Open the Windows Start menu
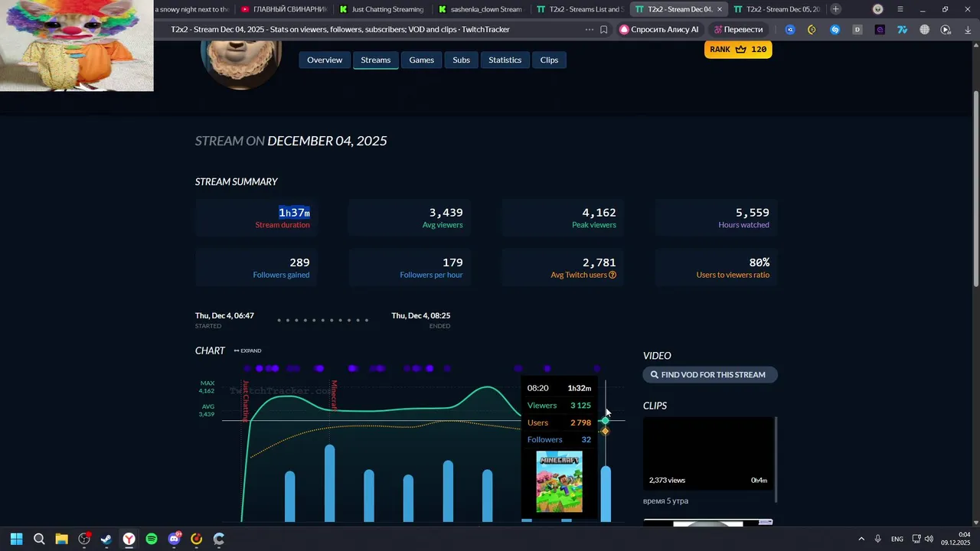Screen dimensions: 980x551 pyautogui.click(x=17, y=539)
